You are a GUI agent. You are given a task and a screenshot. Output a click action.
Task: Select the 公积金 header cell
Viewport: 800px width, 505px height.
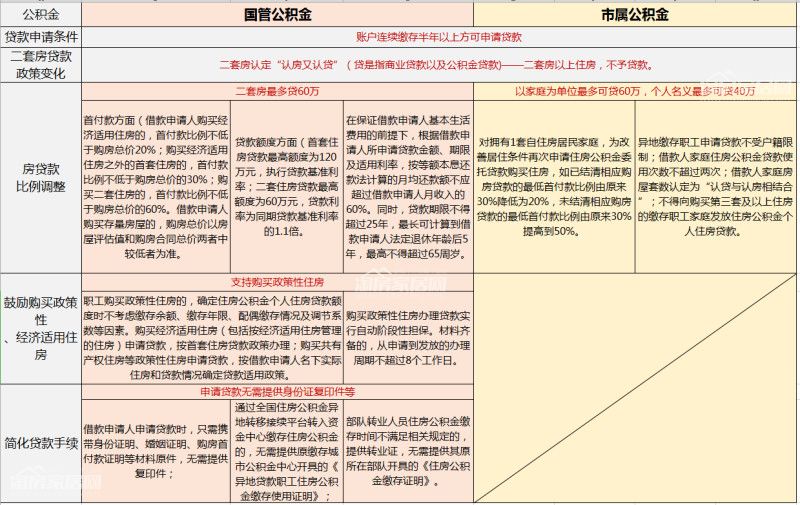pos(41,14)
